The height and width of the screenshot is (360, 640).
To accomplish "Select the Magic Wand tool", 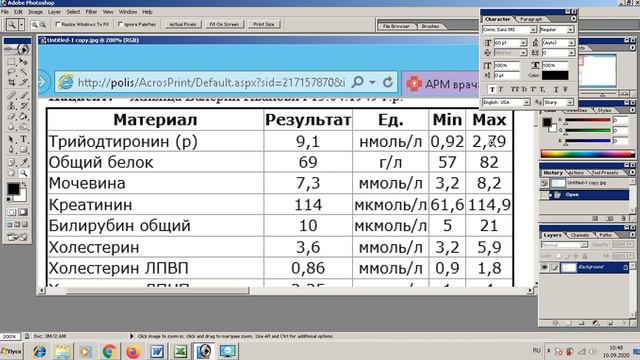I will [x=23, y=72].
